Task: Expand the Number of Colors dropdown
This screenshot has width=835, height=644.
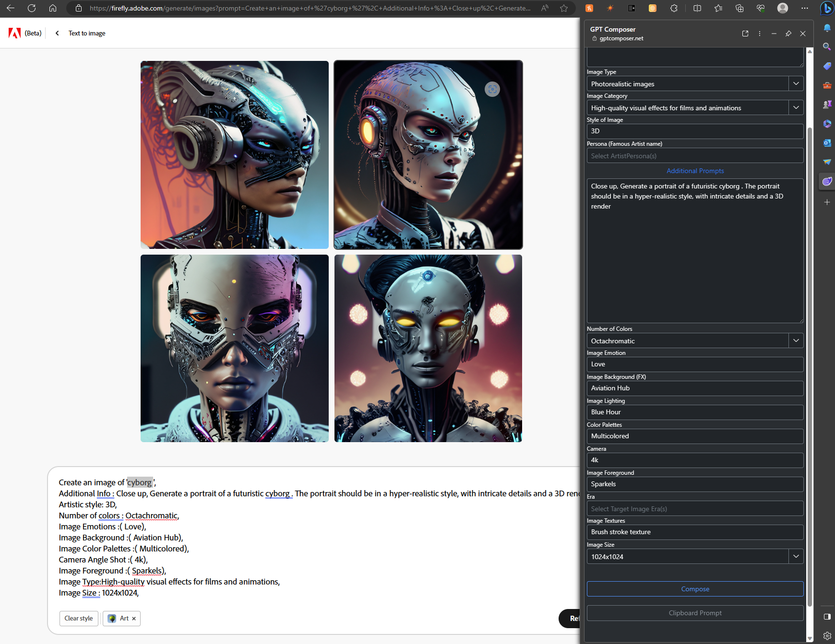Action: [x=796, y=340]
